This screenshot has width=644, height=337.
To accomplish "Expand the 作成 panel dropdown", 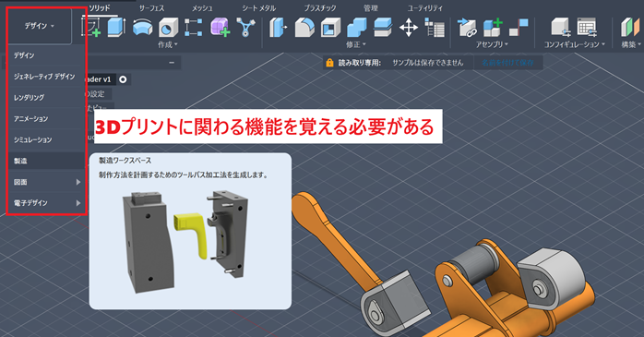I will click(x=168, y=44).
